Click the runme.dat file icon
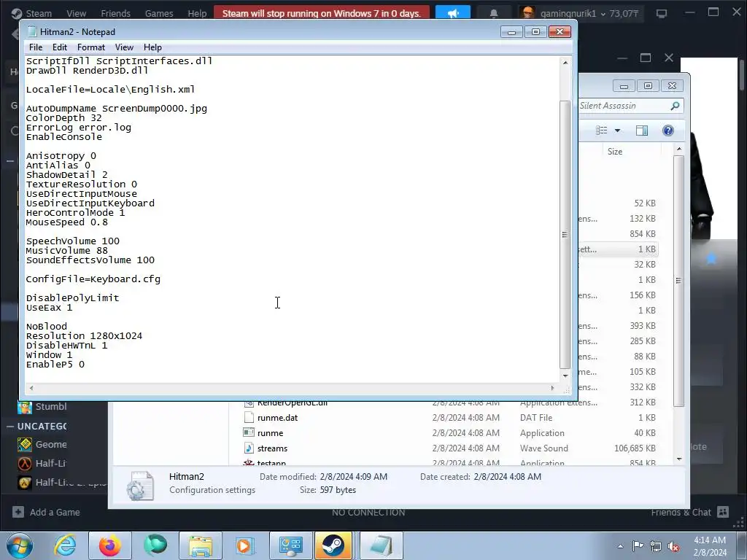 249,418
